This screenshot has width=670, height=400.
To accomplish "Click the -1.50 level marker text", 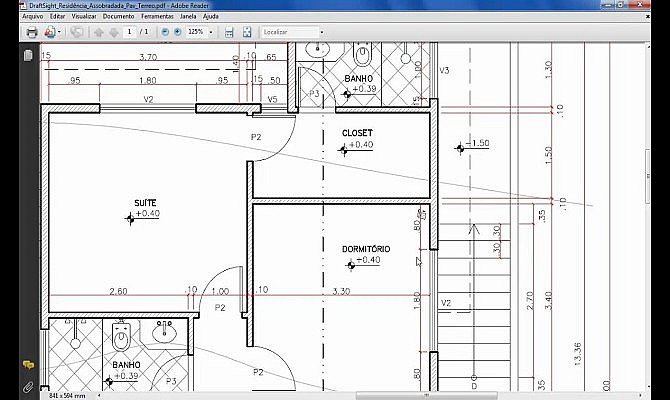I will [477, 143].
